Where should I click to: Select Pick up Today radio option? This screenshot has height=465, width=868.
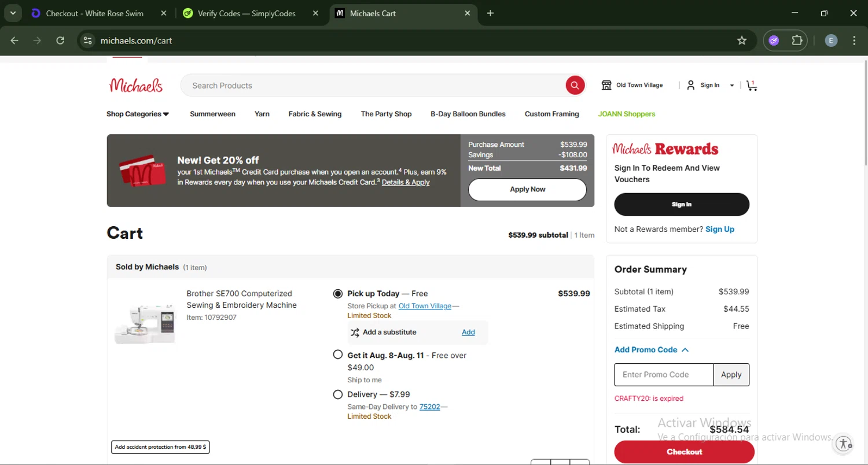point(338,294)
